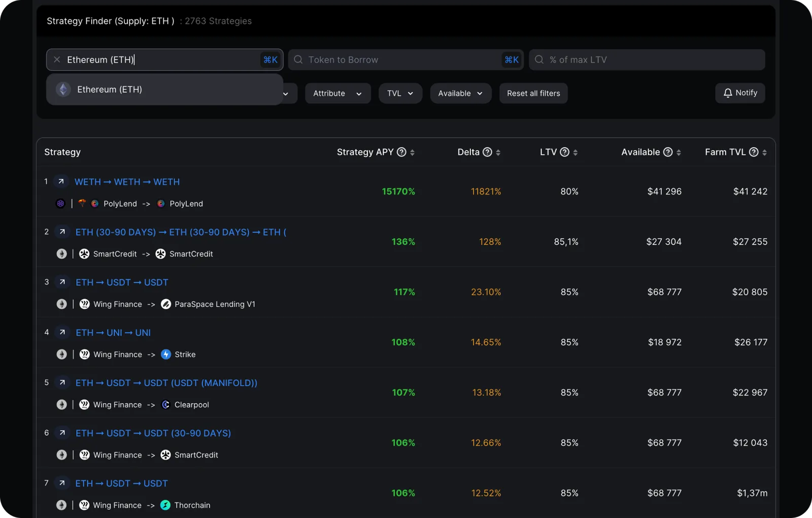
Task: Click the LTV help question icon
Action: pos(564,152)
